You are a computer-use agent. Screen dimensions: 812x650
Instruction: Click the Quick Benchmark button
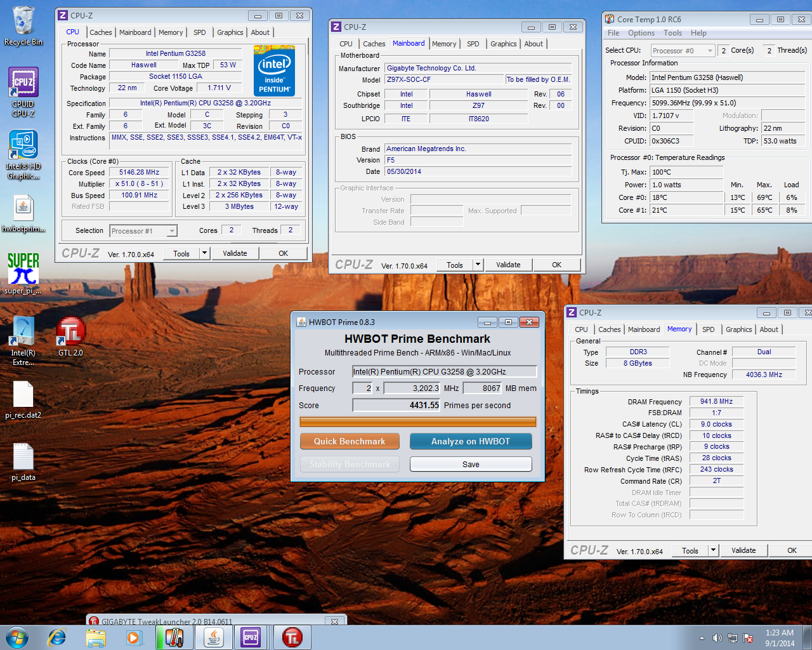coord(350,441)
